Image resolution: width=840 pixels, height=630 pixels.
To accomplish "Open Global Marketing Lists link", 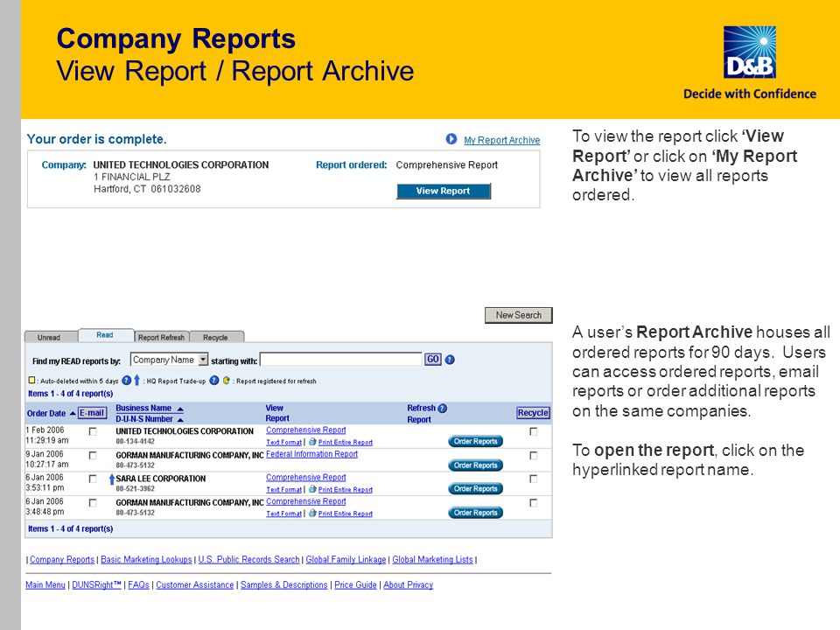I will pos(433,560).
